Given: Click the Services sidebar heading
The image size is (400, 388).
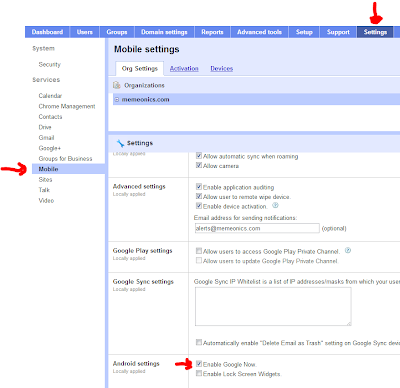Looking at the screenshot, I should [x=46, y=80].
